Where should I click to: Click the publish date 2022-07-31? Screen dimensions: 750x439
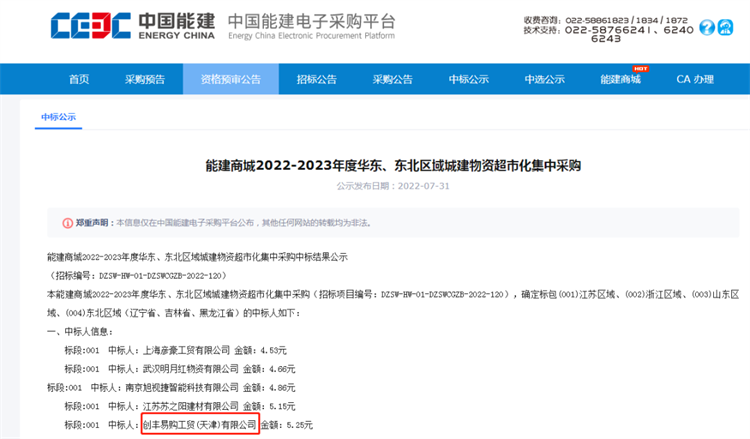(x=423, y=186)
